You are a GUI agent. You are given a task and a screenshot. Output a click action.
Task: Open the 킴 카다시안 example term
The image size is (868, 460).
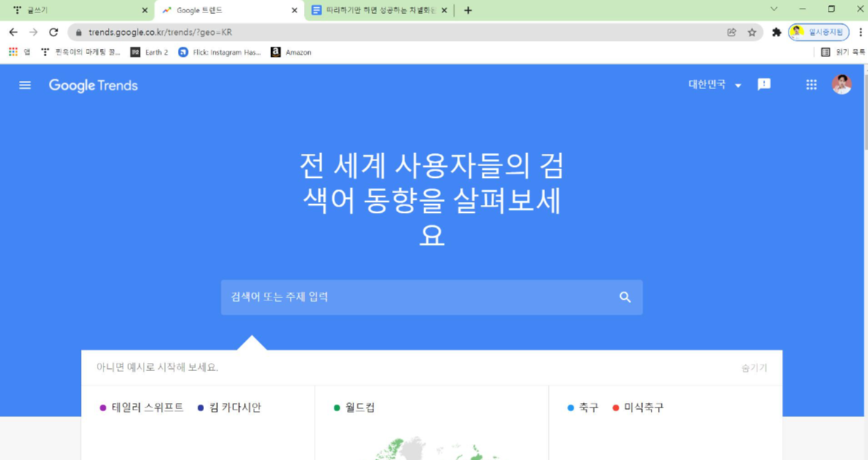coord(230,408)
